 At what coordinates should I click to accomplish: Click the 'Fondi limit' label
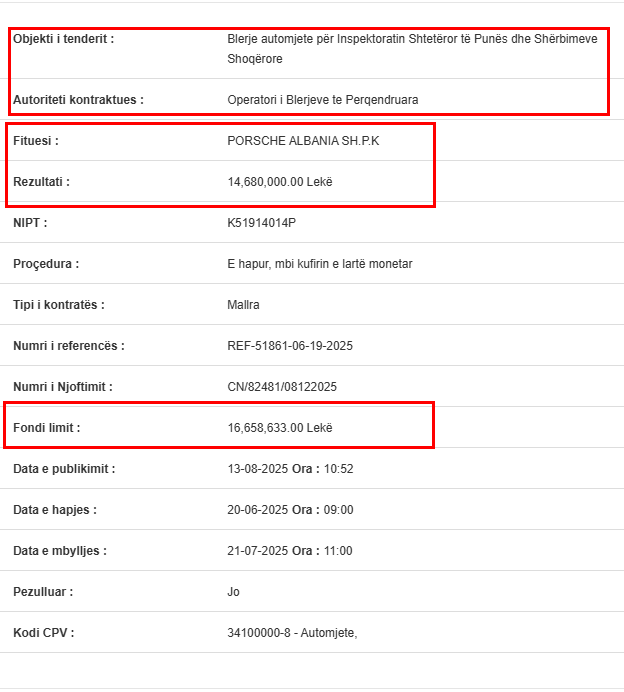pos(47,428)
